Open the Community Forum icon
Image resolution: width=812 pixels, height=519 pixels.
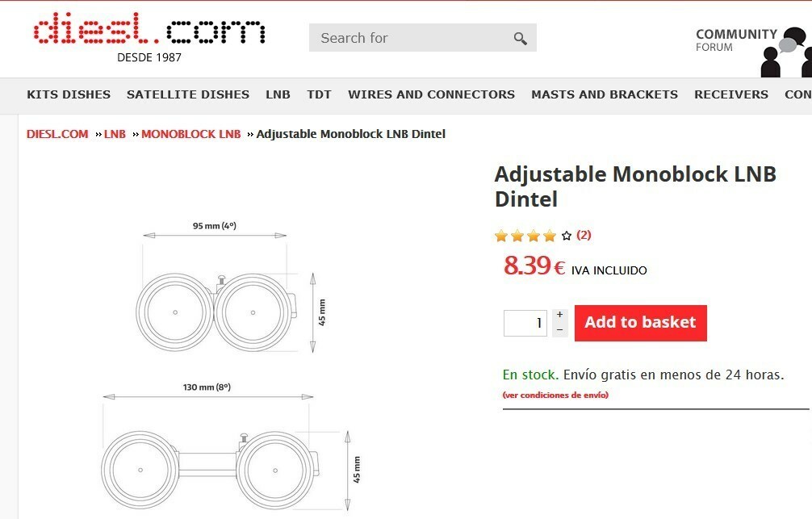pyautogui.click(x=784, y=52)
